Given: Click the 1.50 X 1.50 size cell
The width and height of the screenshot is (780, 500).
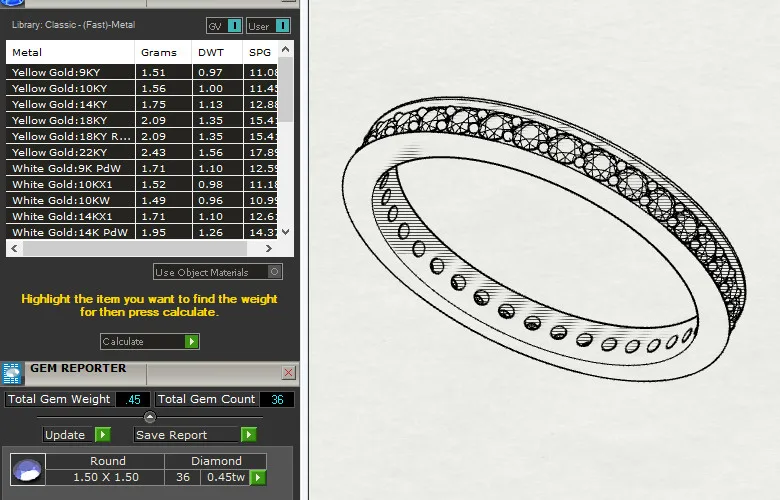Looking at the screenshot, I should (105, 477).
